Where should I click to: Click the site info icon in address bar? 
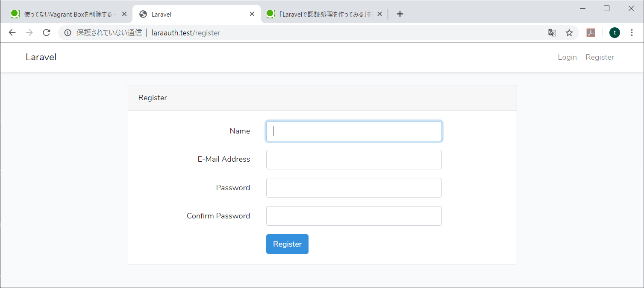coord(68,33)
